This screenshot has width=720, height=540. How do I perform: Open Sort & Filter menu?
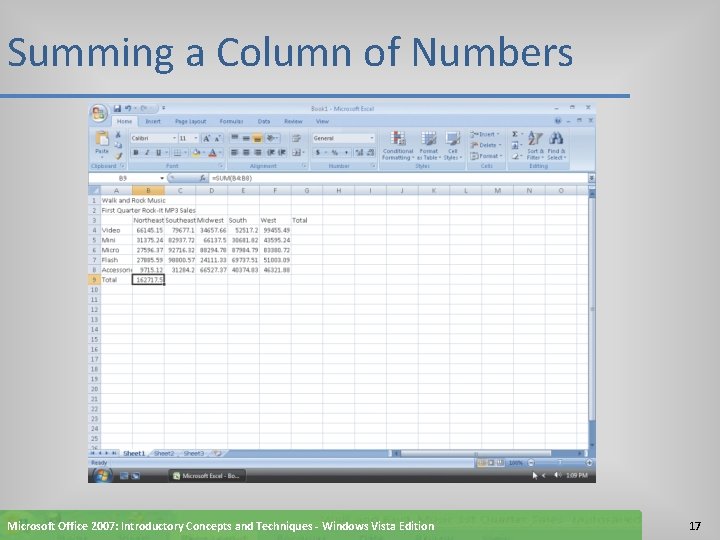tap(535, 145)
